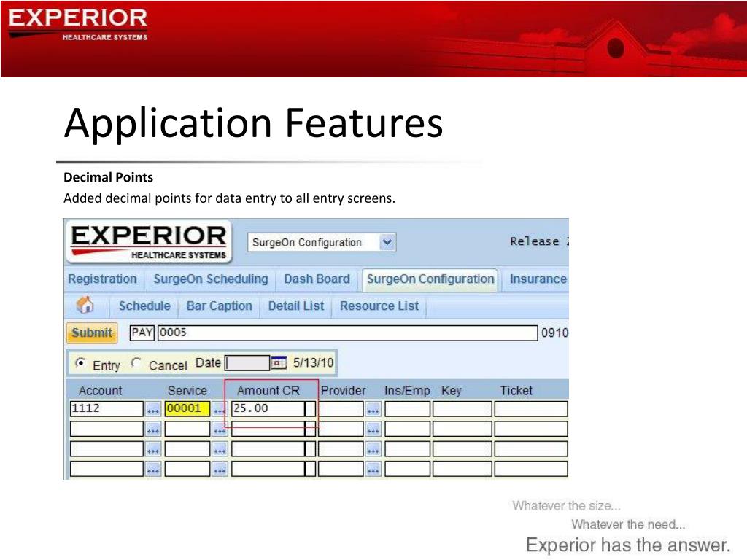Click the Provider column header

click(x=343, y=391)
